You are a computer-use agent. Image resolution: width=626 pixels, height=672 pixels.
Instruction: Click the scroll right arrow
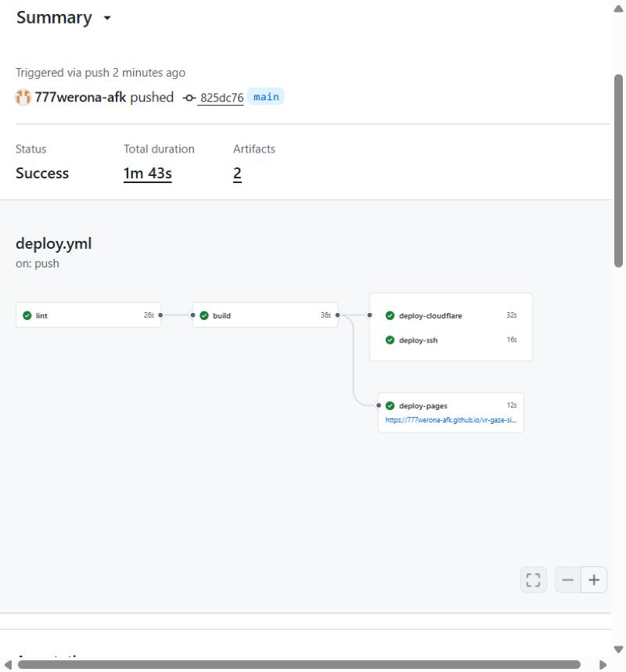(x=603, y=665)
